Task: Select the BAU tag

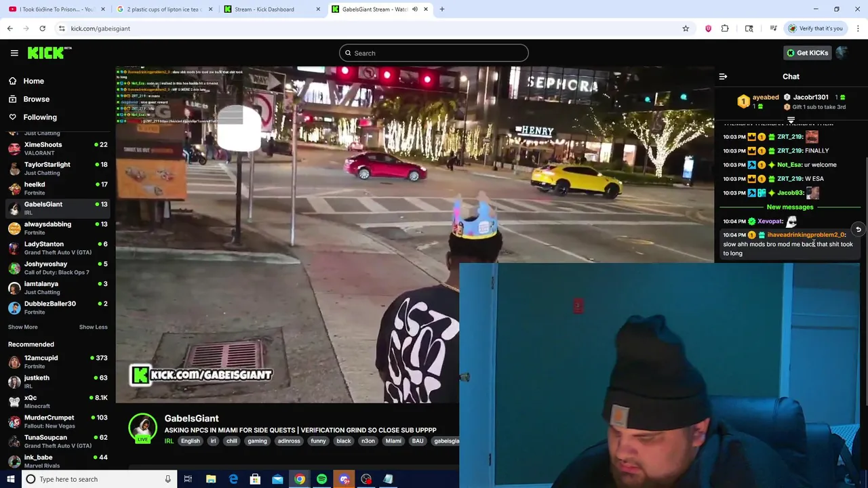Action: pos(418,441)
